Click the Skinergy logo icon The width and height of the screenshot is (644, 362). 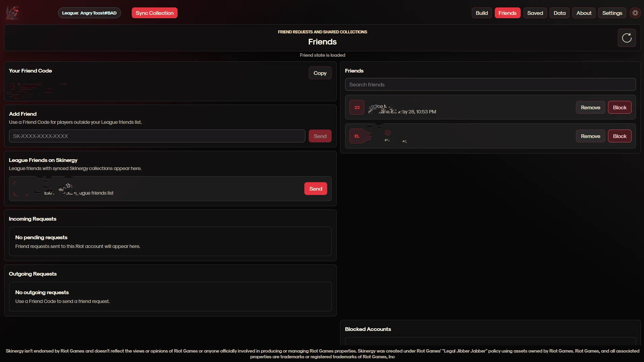click(x=12, y=13)
